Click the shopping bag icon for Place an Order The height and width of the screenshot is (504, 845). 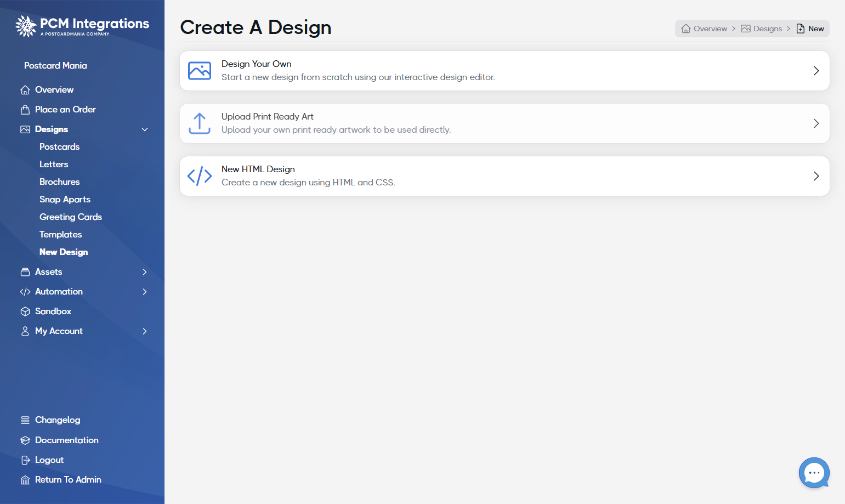click(25, 110)
